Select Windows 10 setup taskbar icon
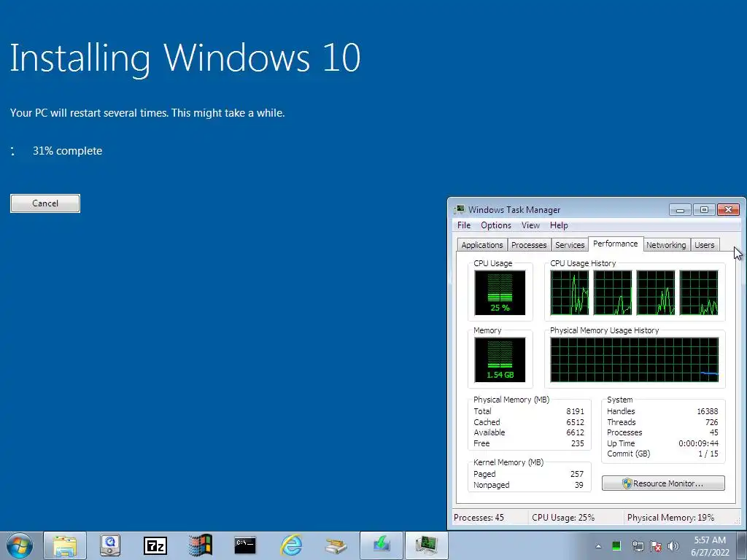The image size is (747, 560). point(381,545)
